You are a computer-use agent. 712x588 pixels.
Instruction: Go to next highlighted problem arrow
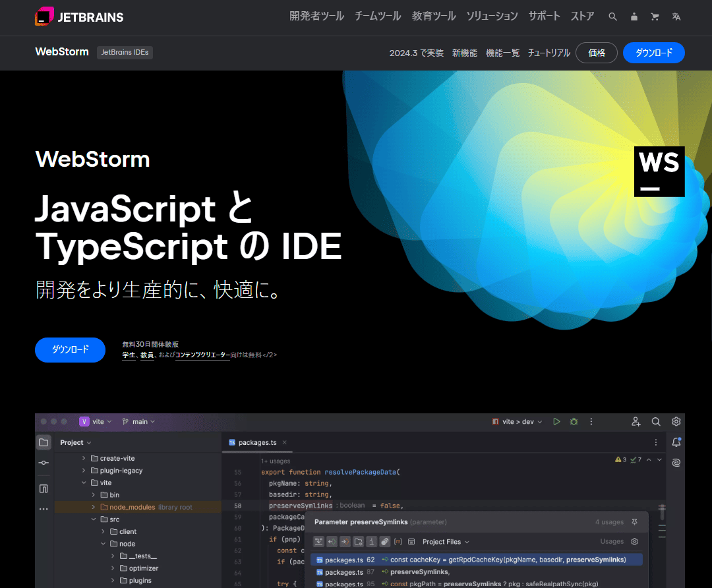pyautogui.click(x=659, y=459)
